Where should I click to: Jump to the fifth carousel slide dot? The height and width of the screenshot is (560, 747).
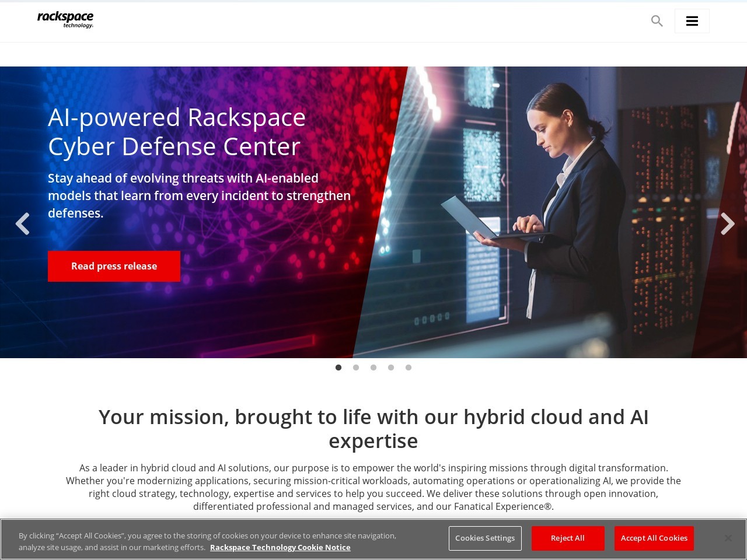[409, 367]
